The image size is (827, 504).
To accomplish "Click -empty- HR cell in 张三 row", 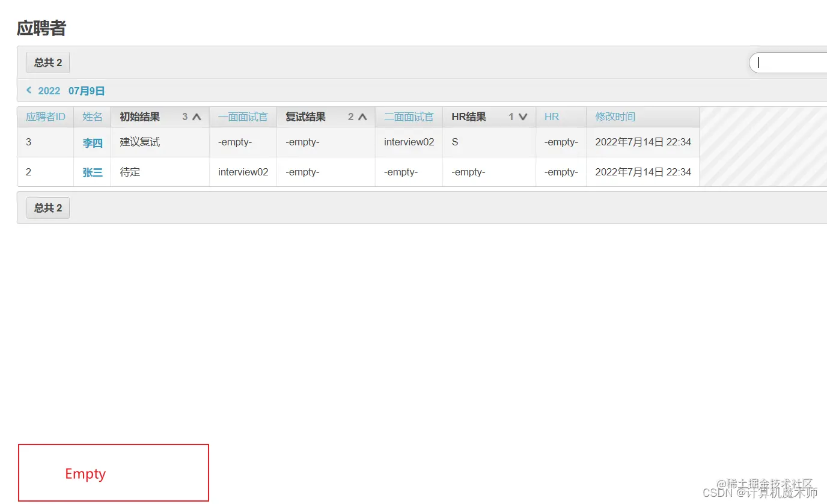I will 561,172.
